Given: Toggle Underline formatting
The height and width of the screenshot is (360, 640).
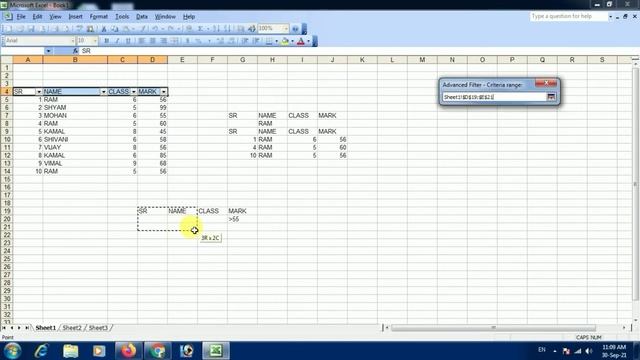Looking at the screenshot, I should tap(128, 41).
